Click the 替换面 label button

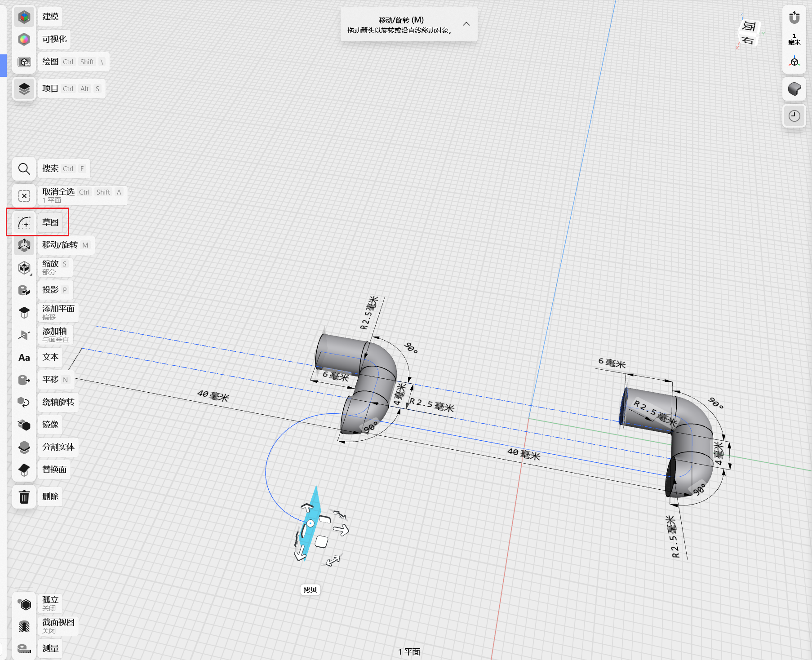(x=54, y=470)
